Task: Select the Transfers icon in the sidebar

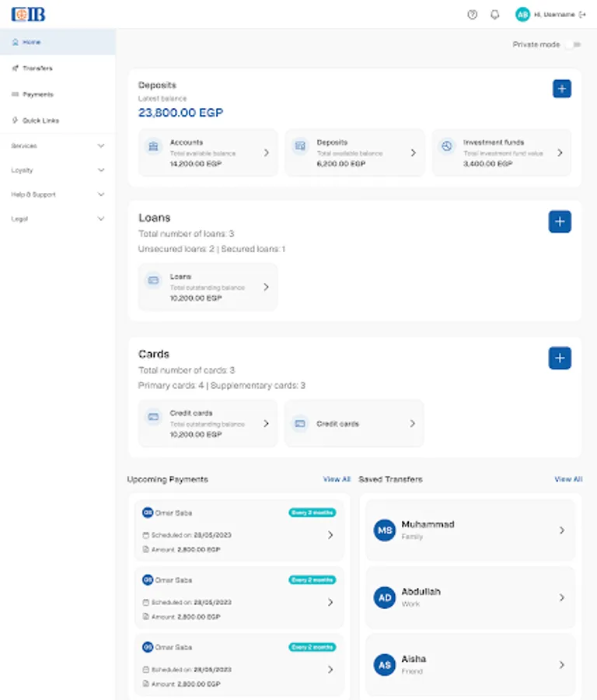Action: point(14,68)
